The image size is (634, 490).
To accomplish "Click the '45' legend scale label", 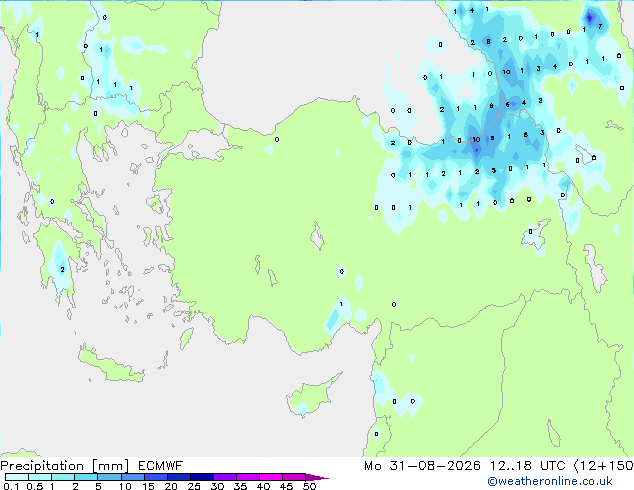I will tap(287, 486).
